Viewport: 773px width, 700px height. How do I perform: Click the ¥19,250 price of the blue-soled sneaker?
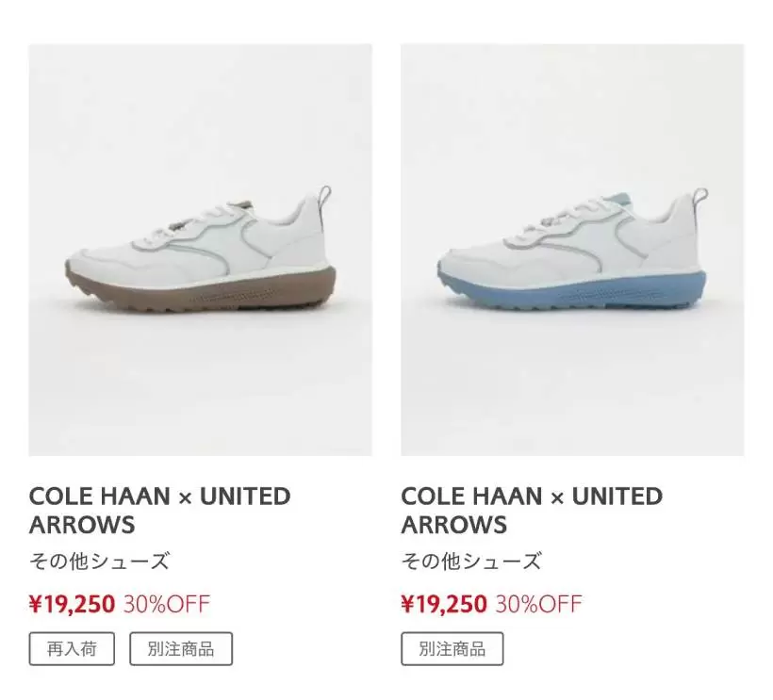[x=444, y=603]
